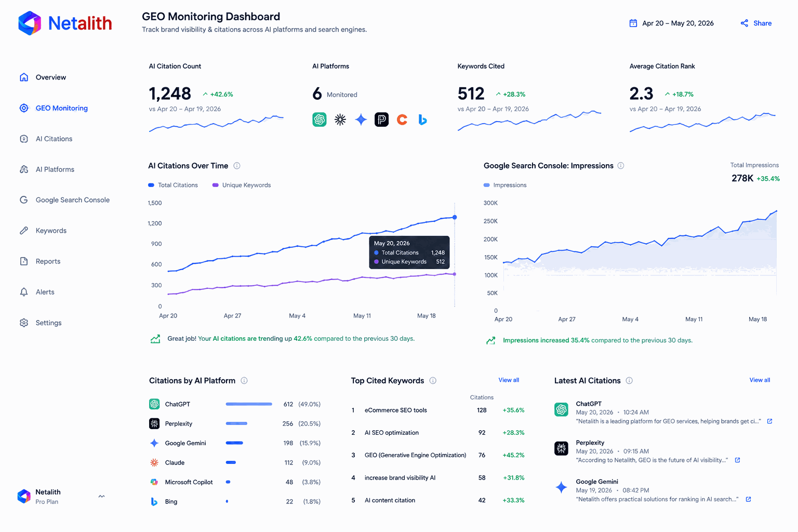This screenshot has width=798, height=532.
Task: Open the Apr 20 – May 20, 2026 date picker
Action: click(x=671, y=23)
